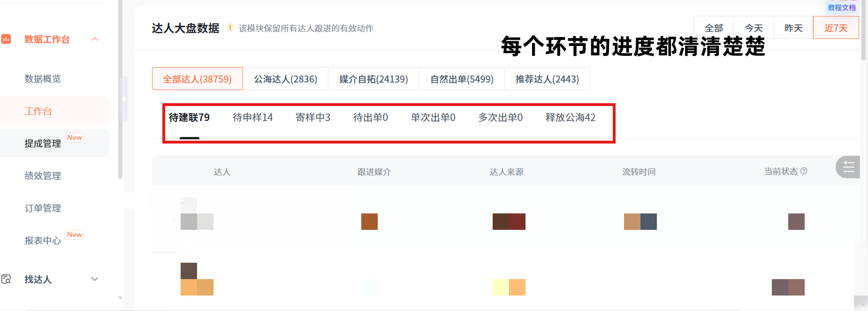The height and width of the screenshot is (311, 868).
Task: Open the 待申样14 stage tab
Action: pos(252,118)
